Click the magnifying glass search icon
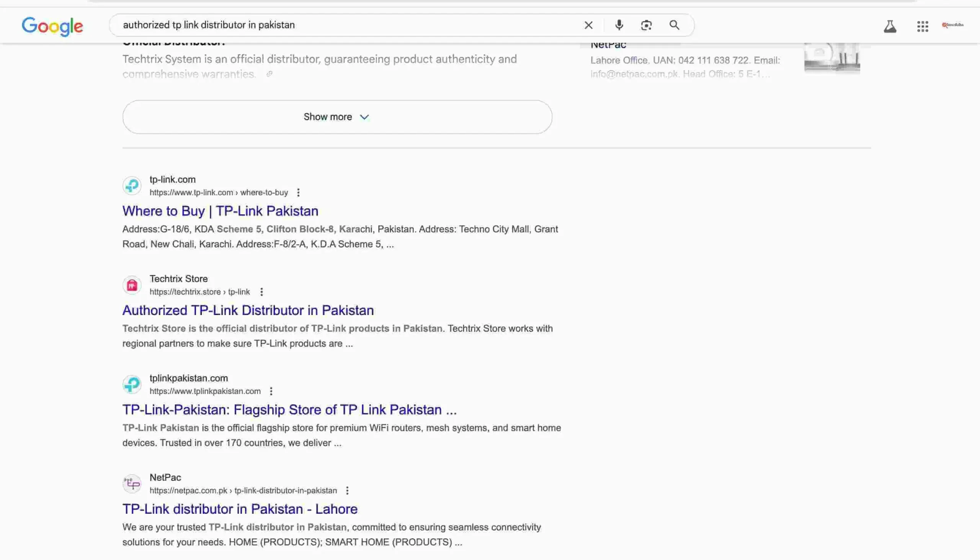The height and width of the screenshot is (560, 980). point(674,24)
